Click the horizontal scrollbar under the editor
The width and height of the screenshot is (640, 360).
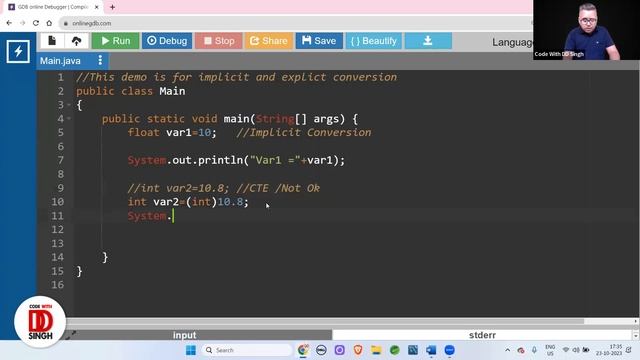pos(326,321)
